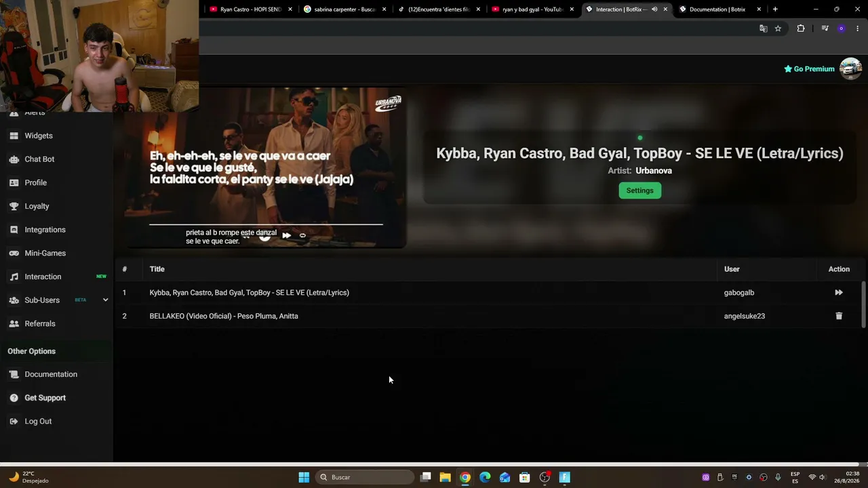Click the artist name Urbanova

654,171
